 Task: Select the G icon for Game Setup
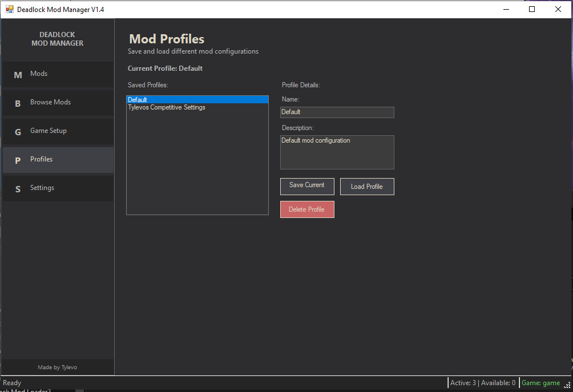coord(18,131)
